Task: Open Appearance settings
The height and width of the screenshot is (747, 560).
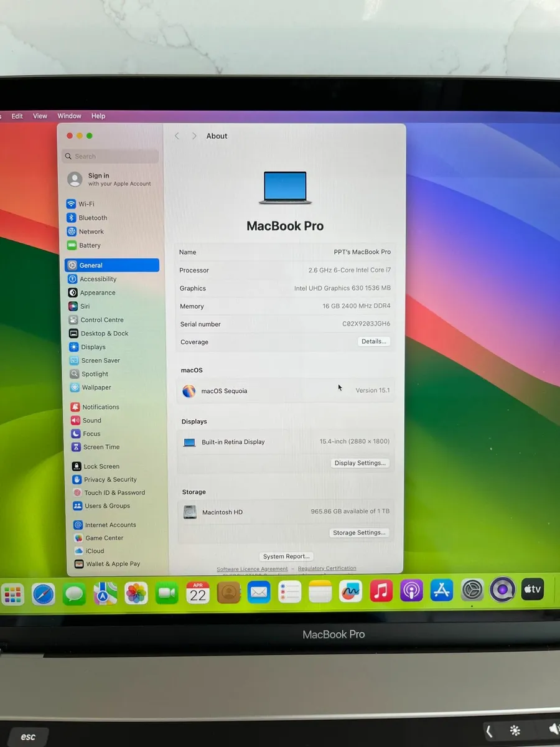Action: coord(91,293)
